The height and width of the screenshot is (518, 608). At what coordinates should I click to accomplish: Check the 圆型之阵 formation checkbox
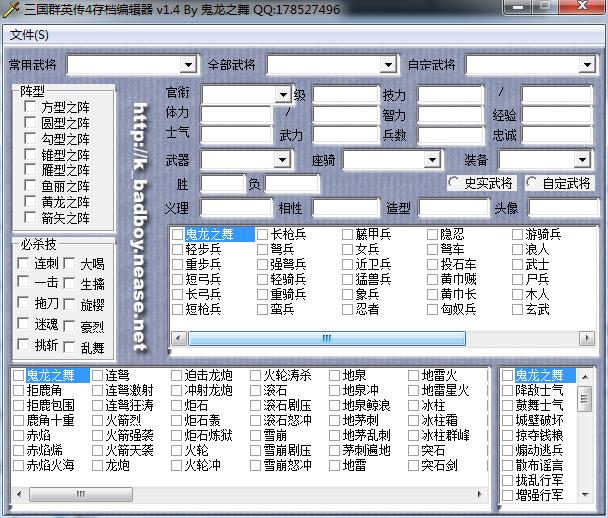pyautogui.click(x=30, y=123)
